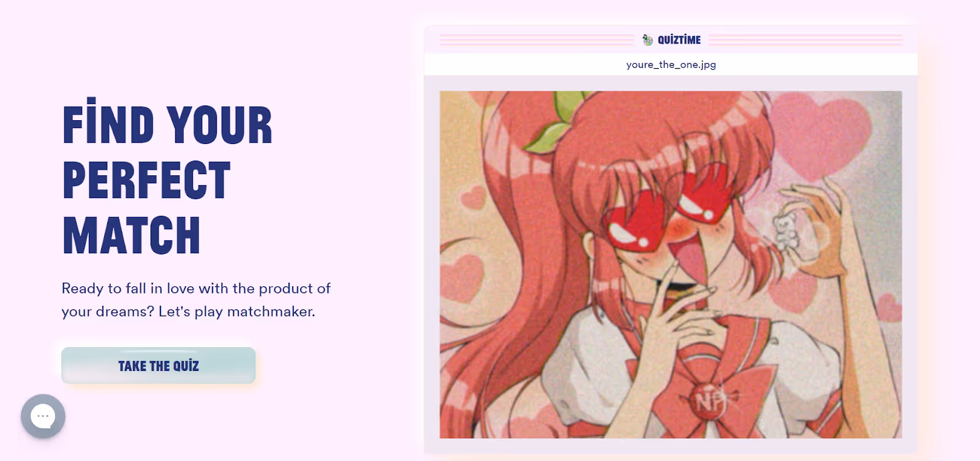Screen dimensions: 980x461
Task: Click the 'Ready to fall in love' paragraph
Action: pos(196,300)
